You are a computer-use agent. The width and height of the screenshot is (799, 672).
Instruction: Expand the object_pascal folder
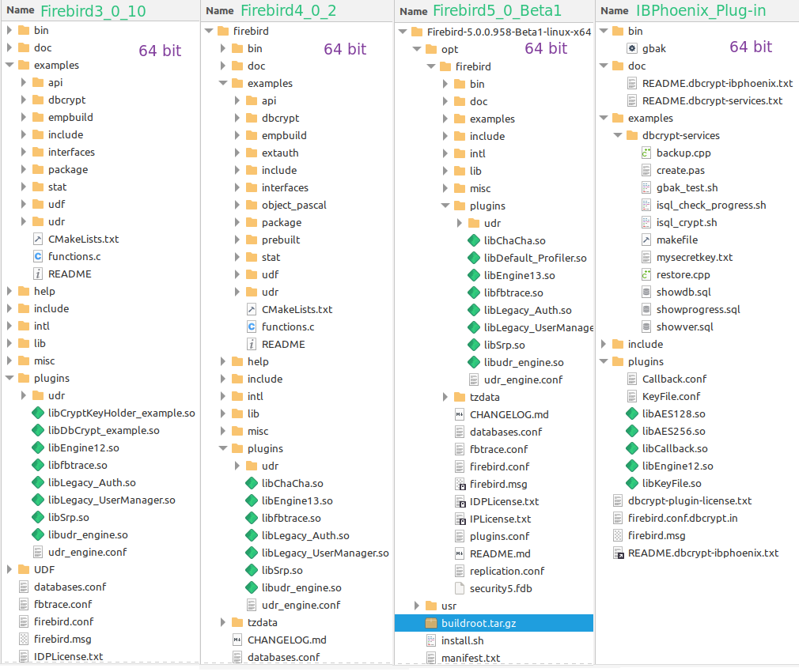[237, 206]
